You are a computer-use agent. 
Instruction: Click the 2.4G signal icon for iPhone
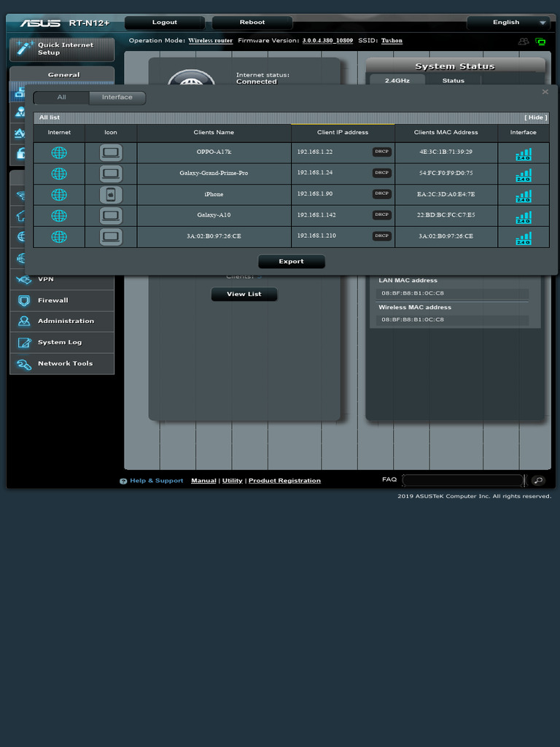[524, 196]
